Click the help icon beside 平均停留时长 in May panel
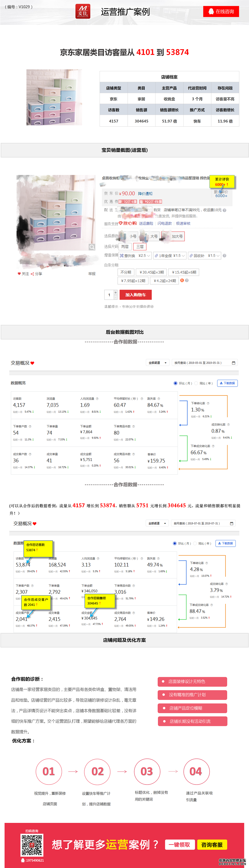The height and width of the screenshot is (868, 249). coord(142,399)
